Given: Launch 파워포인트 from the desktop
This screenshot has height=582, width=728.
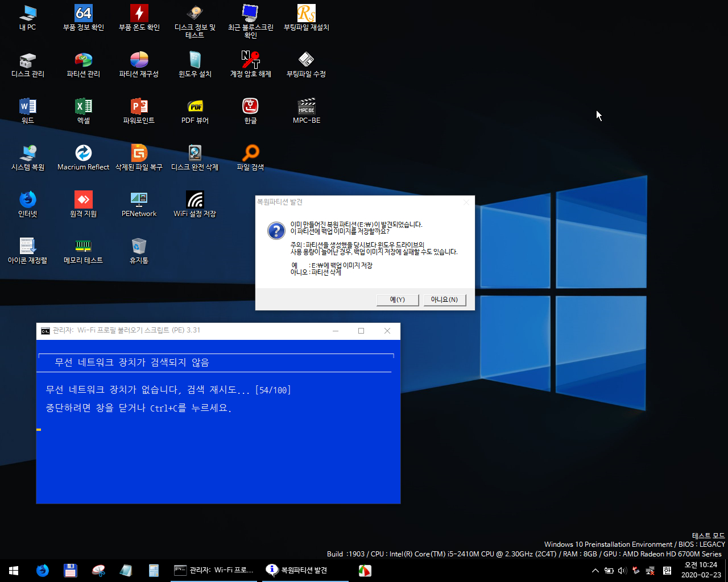Looking at the screenshot, I should [x=139, y=111].
